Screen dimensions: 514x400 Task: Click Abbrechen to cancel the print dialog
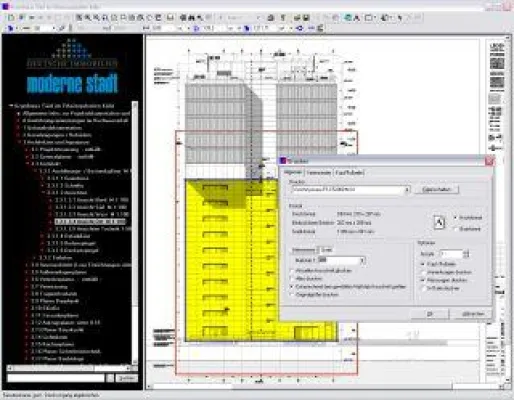472,314
